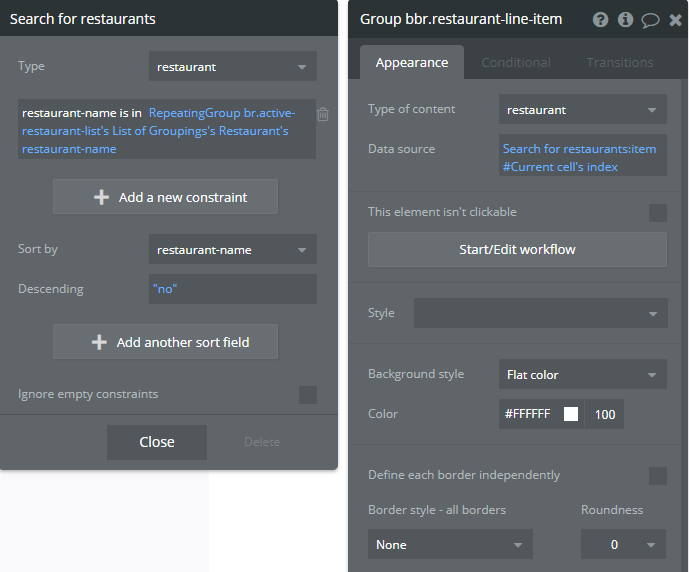Close the Group bbr.restaurant-line-item panel
This screenshot has height=572, width=689.
[x=675, y=19]
